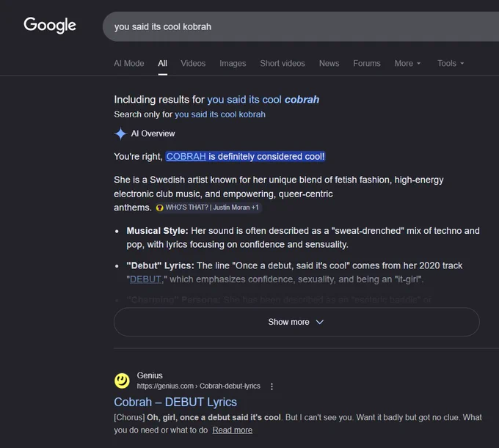The image size is (499, 448).
Task: Open the News tab
Action: [x=329, y=63]
